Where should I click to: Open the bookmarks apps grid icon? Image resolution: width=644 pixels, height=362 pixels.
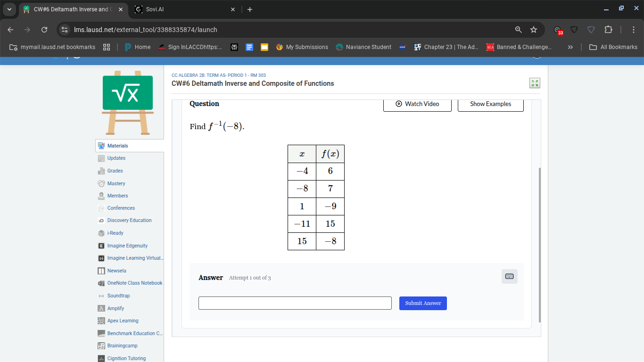pyautogui.click(x=107, y=47)
